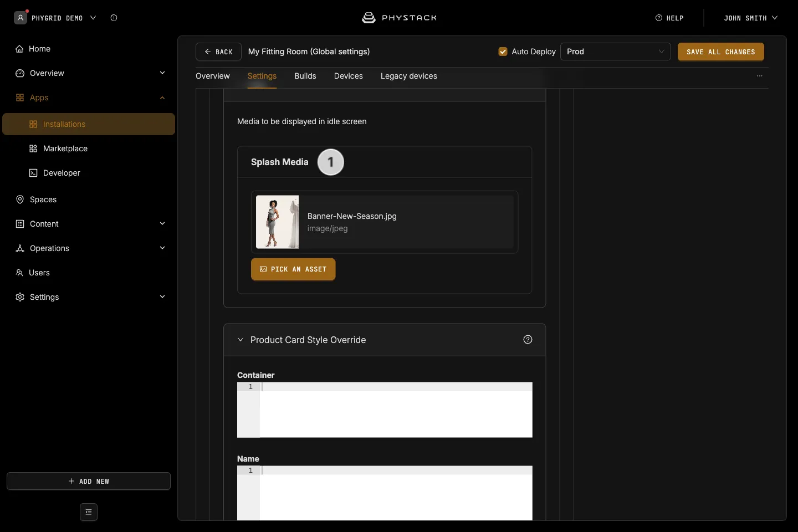Open the Help link
The height and width of the screenshot is (532, 798).
(669, 18)
